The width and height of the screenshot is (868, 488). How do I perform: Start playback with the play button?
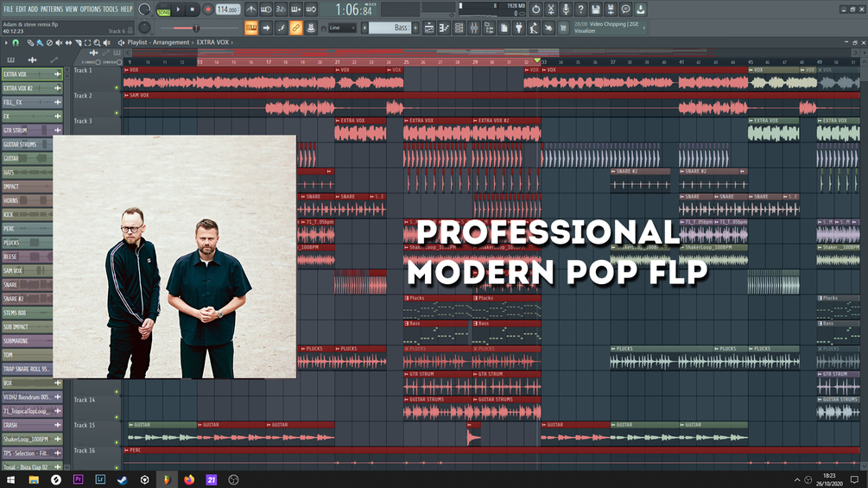click(x=178, y=10)
